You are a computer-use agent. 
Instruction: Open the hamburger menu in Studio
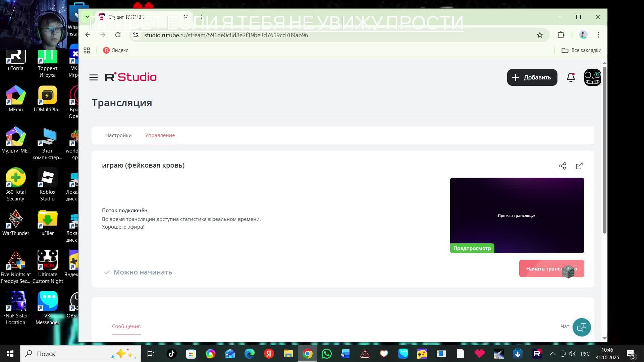coord(94,77)
